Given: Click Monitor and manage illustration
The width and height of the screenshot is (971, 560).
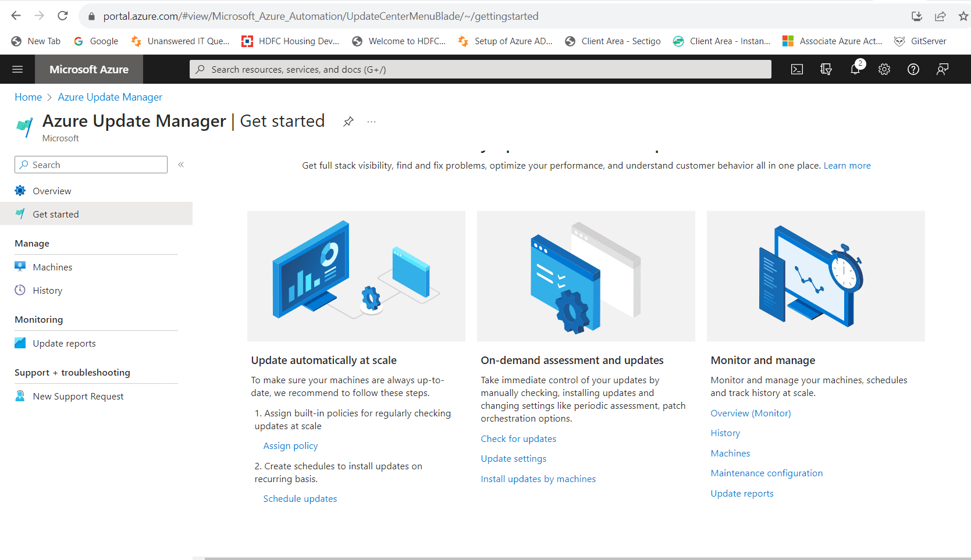Looking at the screenshot, I should pos(816,276).
